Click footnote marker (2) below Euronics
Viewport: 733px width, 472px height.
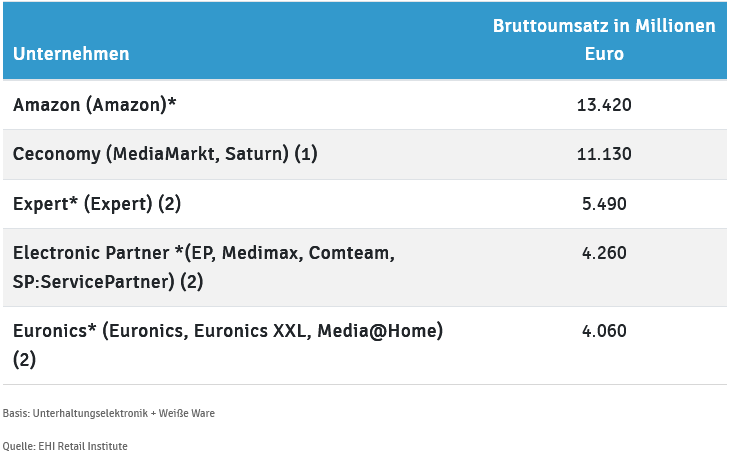24,359
